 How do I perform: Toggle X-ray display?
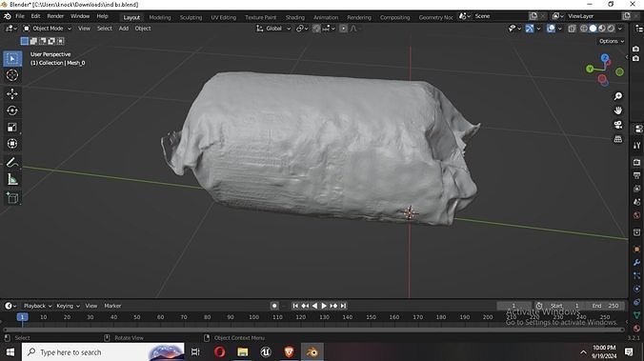pyautogui.click(x=573, y=29)
